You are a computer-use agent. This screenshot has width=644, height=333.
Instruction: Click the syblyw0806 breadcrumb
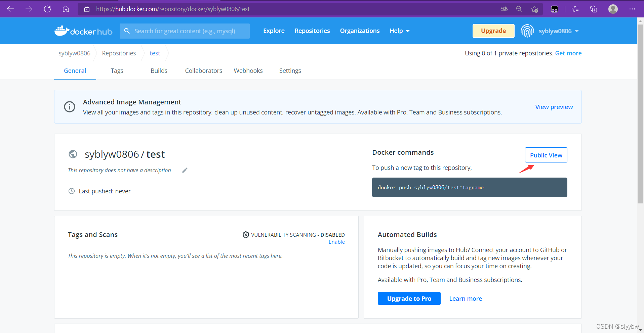[x=74, y=53]
